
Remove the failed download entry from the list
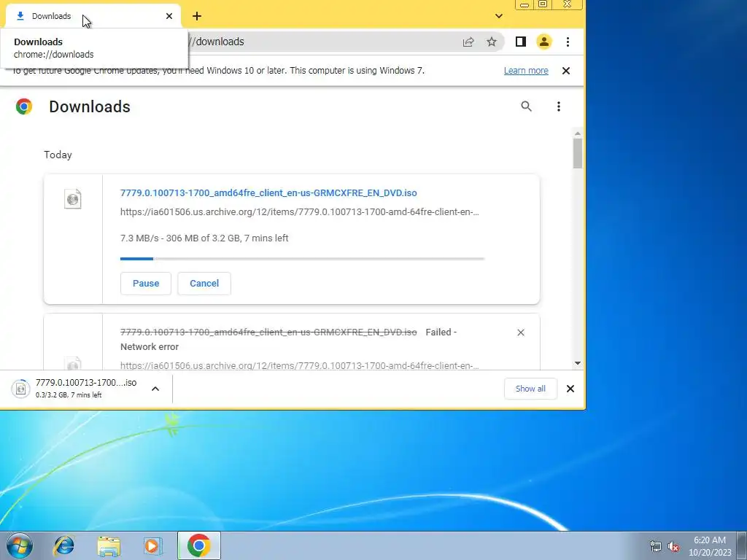[521, 332]
